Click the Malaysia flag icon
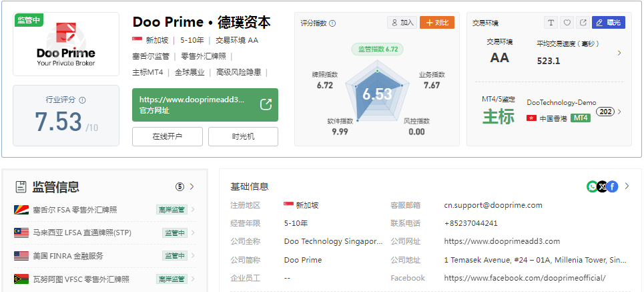 click(x=21, y=233)
